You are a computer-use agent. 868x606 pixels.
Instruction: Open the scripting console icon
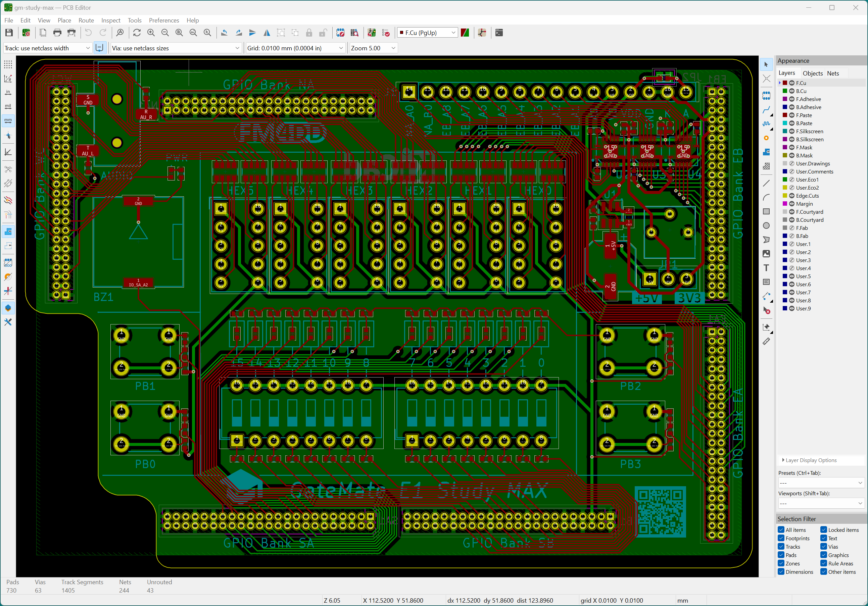(x=499, y=33)
